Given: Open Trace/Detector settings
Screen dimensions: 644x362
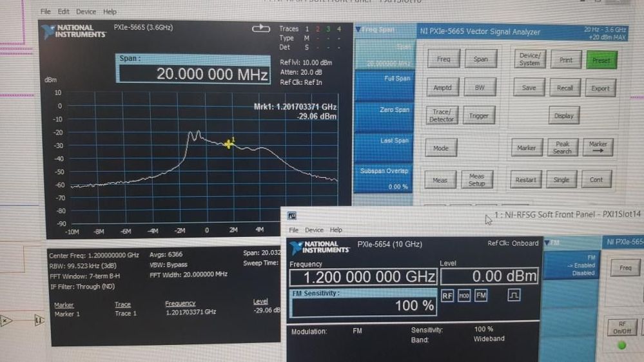Looking at the screenshot, I should [x=442, y=115].
